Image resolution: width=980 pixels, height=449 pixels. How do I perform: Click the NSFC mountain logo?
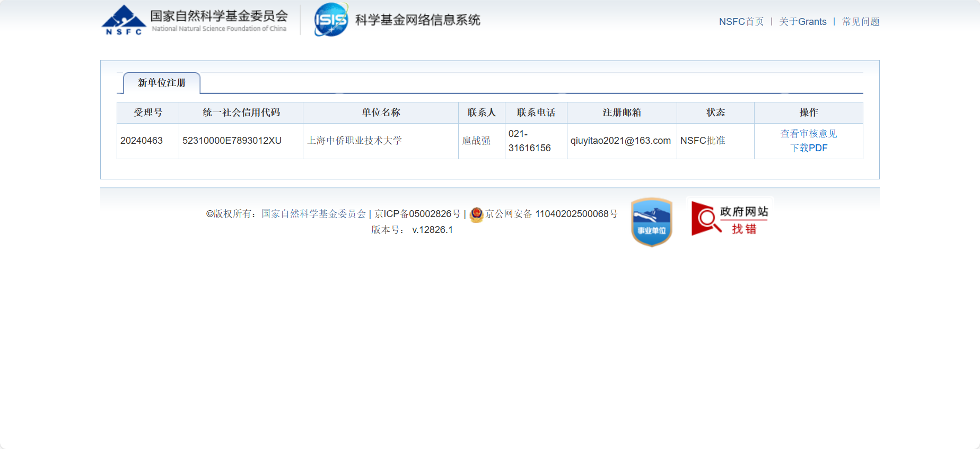[124, 20]
